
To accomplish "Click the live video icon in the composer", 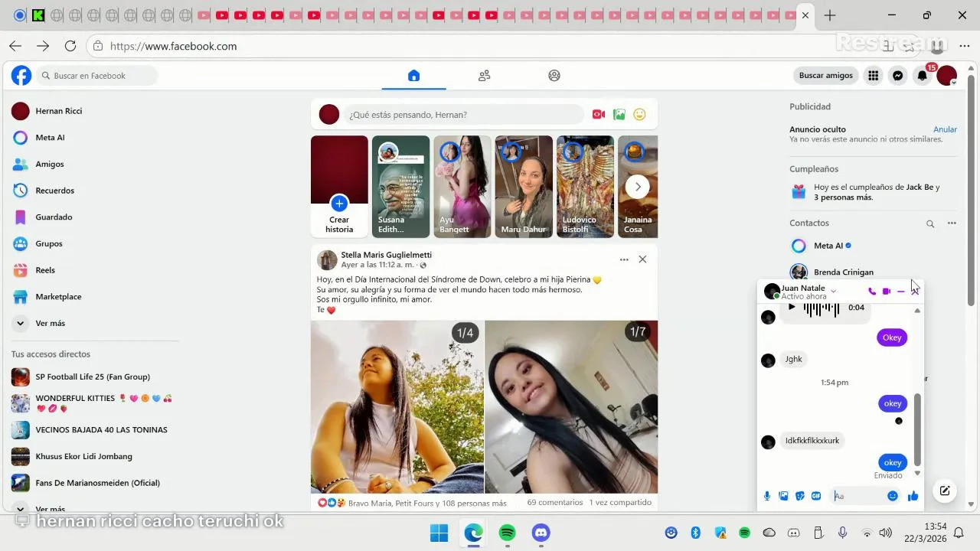I will point(599,115).
